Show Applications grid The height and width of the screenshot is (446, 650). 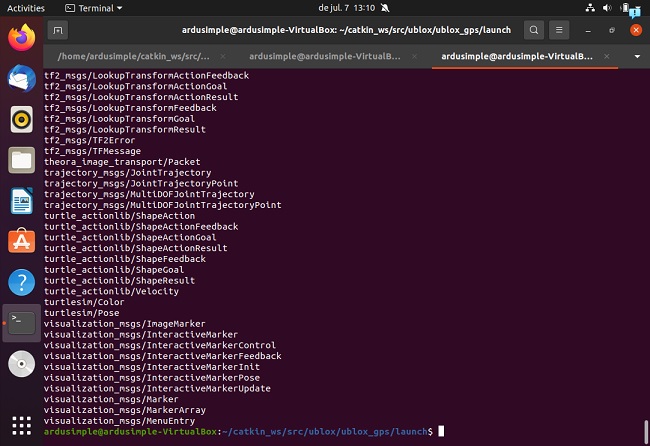tap(21, 423)
